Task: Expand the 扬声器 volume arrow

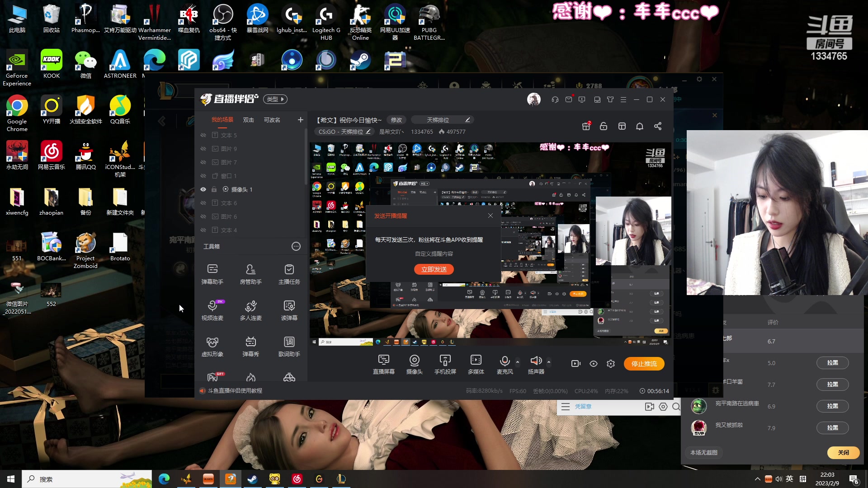Action: (549, 362)
